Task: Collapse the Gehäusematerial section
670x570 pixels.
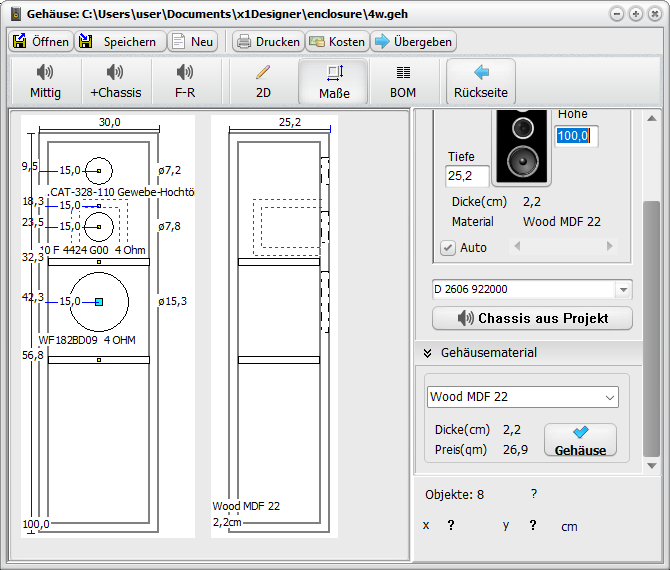Action: click(427, 353)
